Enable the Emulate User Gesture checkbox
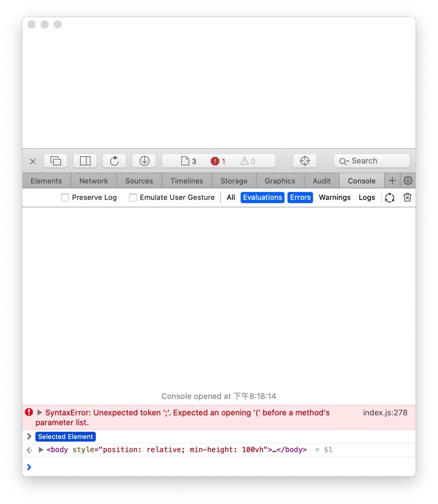 pos(133,198)
